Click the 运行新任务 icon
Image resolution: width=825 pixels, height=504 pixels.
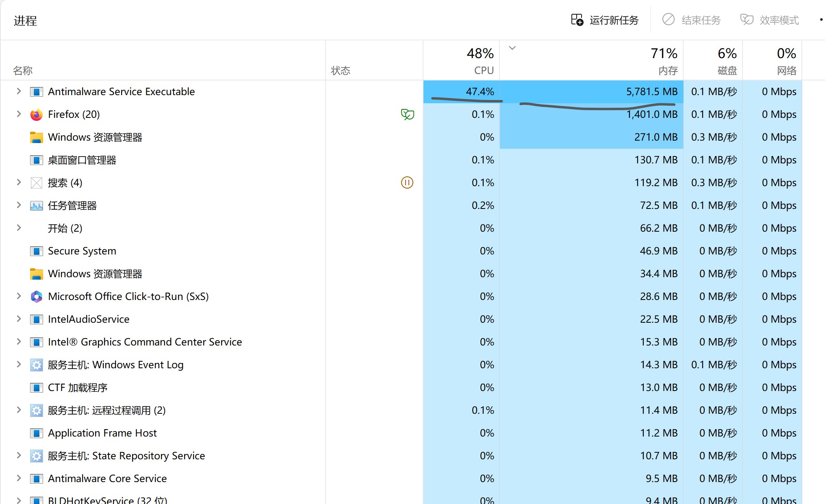(577, 20)
